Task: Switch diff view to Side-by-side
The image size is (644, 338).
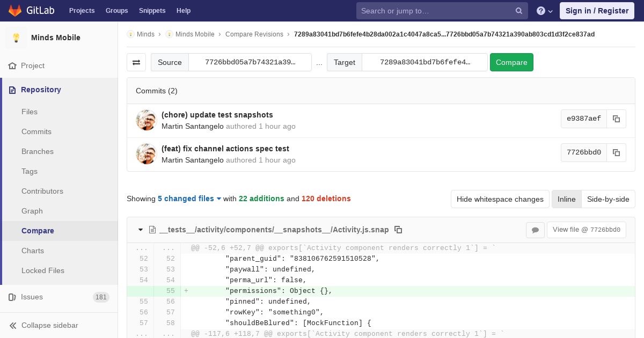Action: coord(608,199)
